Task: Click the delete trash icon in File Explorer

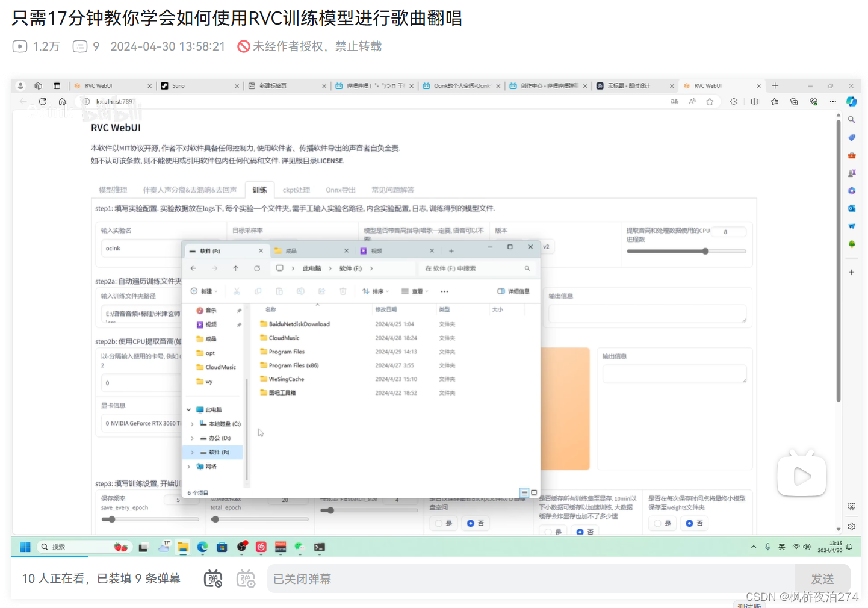Action: 343,291
